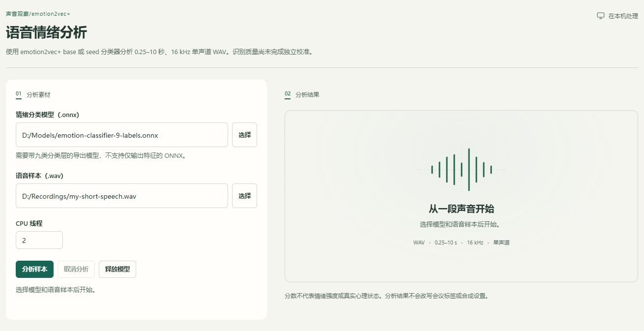Click the monitor icon beside 在本机处理
The width and height of the screenshot is (644, 331).
pyautogui.click(x=600, y=16)
